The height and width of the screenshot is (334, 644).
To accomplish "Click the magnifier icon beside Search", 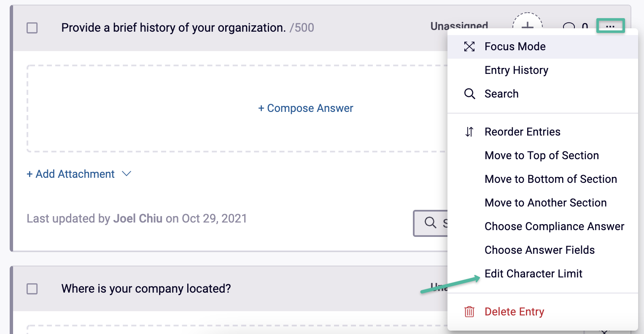I will [469, 94].
